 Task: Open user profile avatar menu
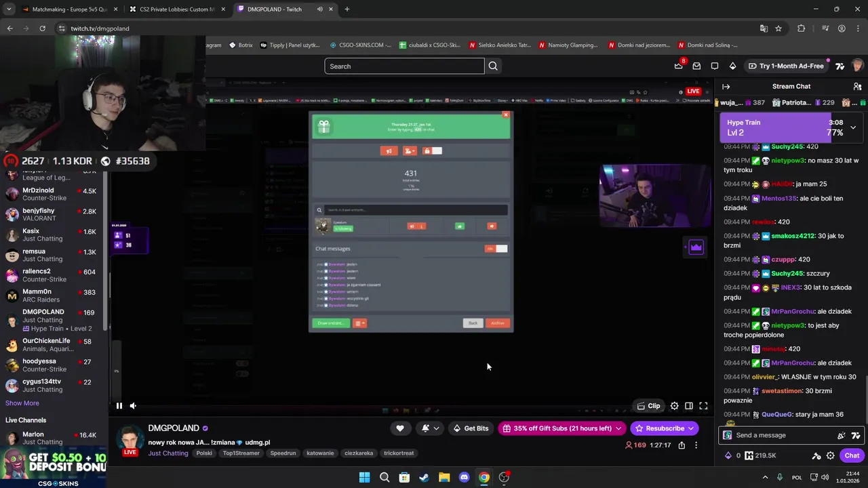click(857, 66)
